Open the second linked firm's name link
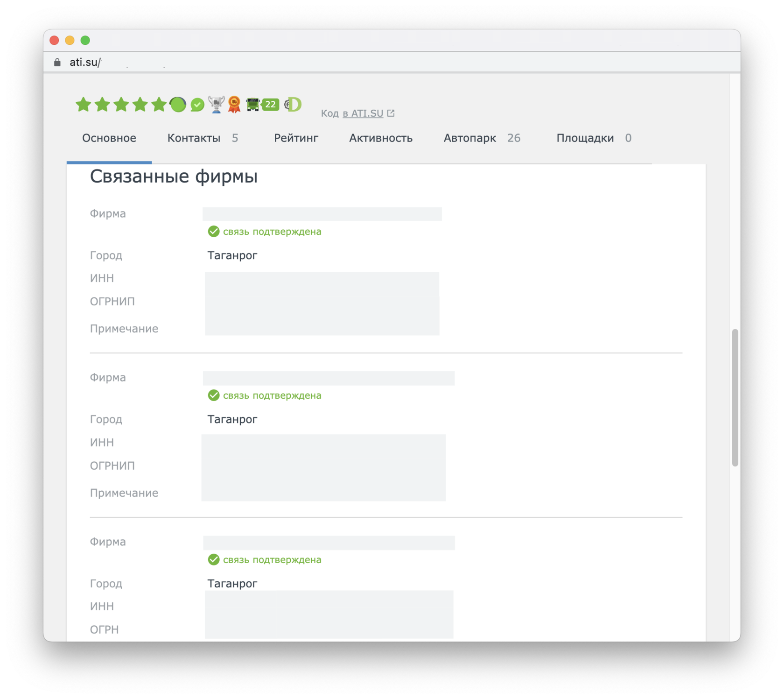The image size is (784, 699). click(329, 378)
